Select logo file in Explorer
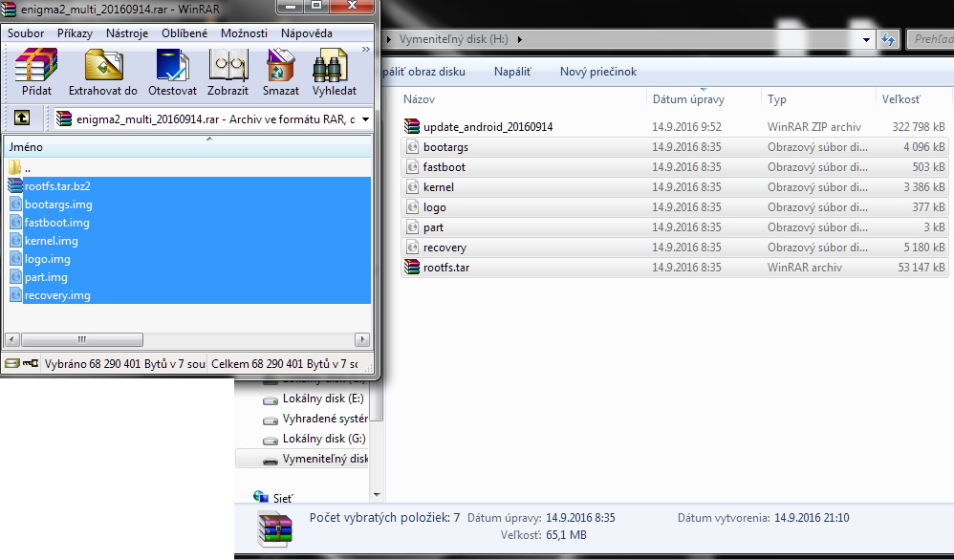954x560 pixels. point(674,207)
